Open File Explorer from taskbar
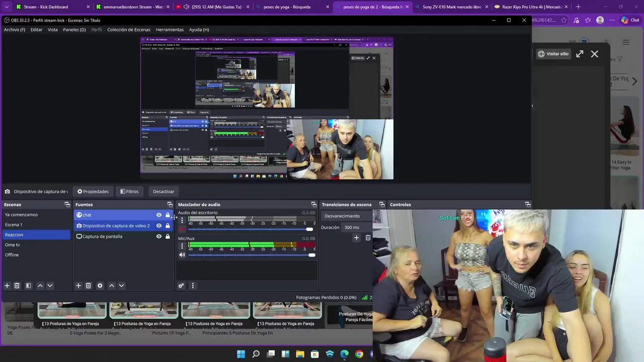644x362 pixels. [x=300, y=354]
